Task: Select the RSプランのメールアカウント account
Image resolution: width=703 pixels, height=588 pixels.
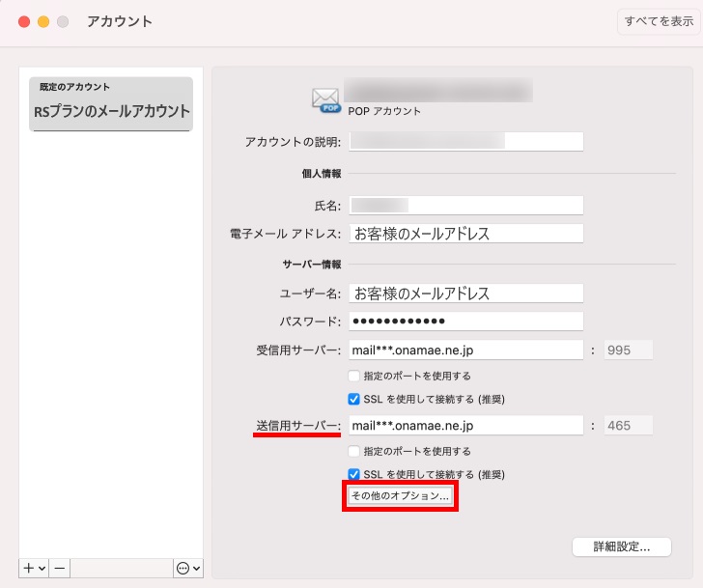Action: click(111, 104)
